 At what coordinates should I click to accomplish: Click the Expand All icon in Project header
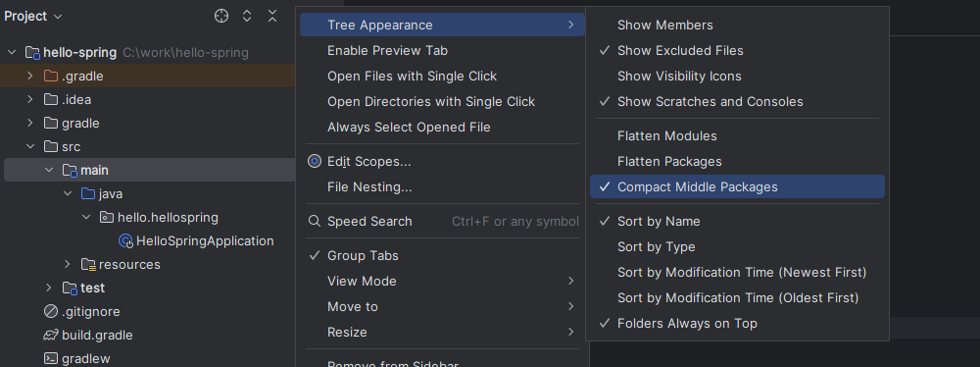(x=247, y=17)
